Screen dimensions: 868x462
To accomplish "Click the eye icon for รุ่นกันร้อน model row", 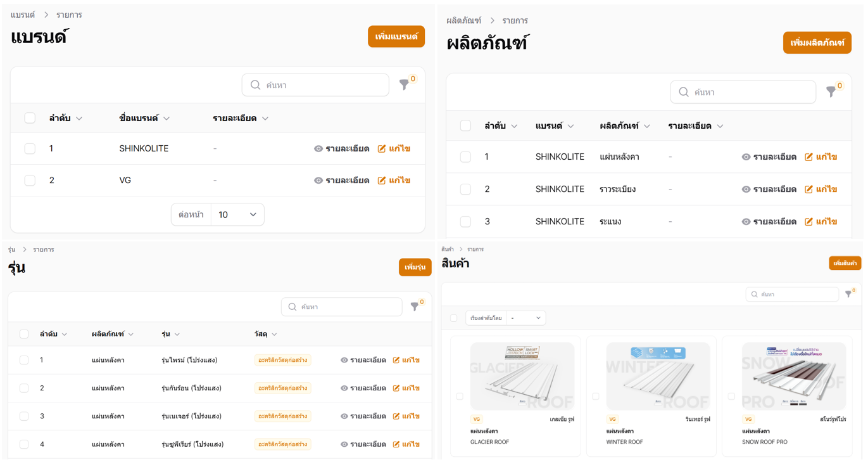I will [x=344, y=388].
